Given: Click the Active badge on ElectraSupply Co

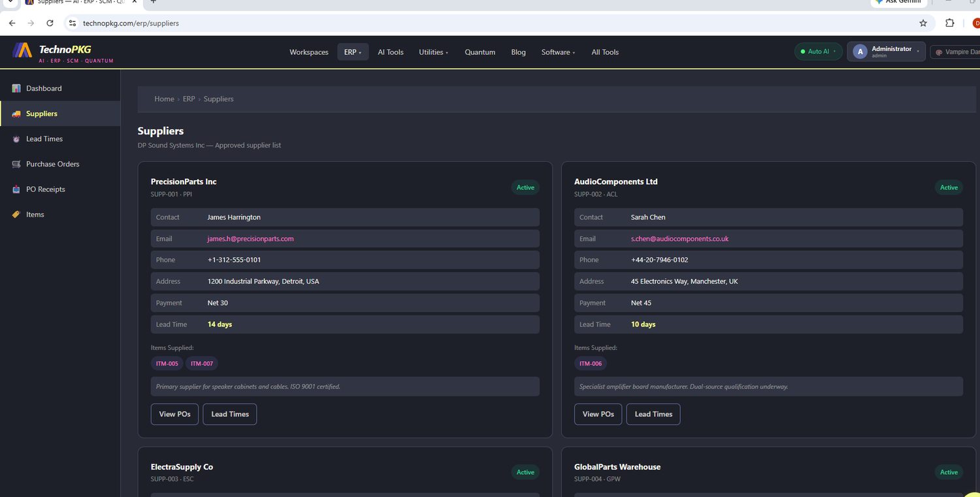Looking at the screenshot, I should pos(525,472).
